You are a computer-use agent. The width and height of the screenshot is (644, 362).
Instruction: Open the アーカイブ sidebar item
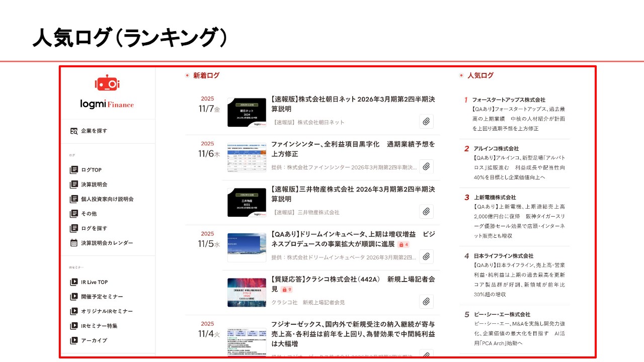click(94, 340)
